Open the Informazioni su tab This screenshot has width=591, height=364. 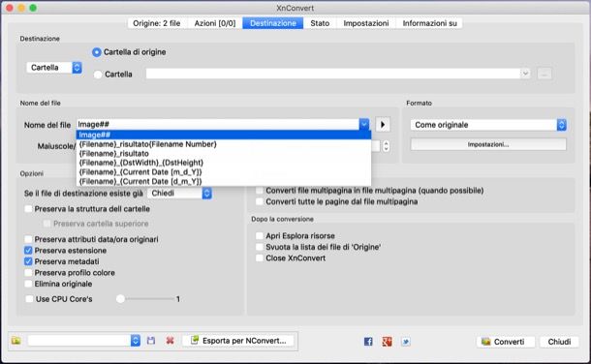(429, 23)
